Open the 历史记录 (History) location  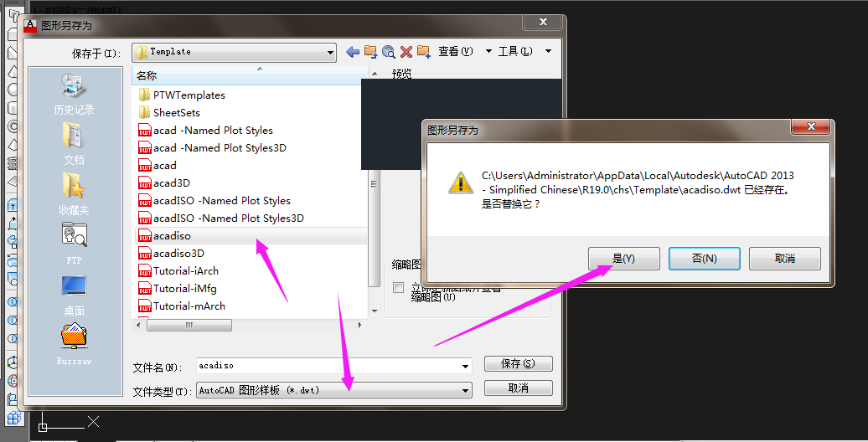(75, 94)
